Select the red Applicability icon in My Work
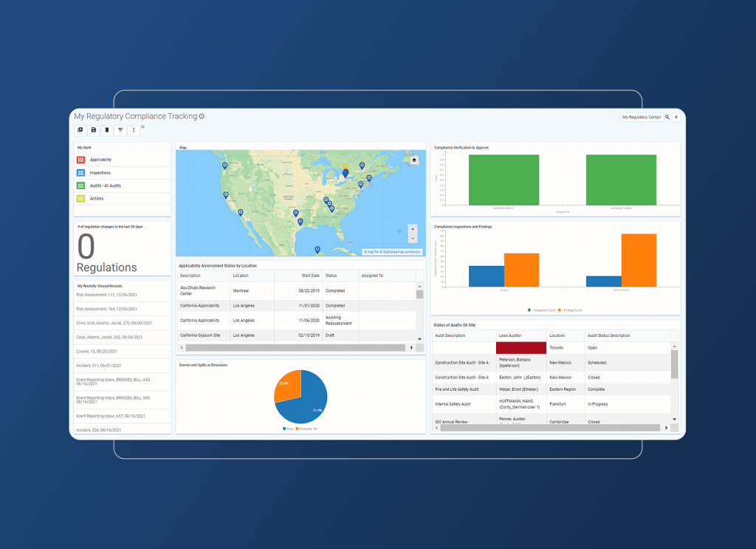Image resolution: width=756 pixels, height=549 pixels. coord(80,160)
